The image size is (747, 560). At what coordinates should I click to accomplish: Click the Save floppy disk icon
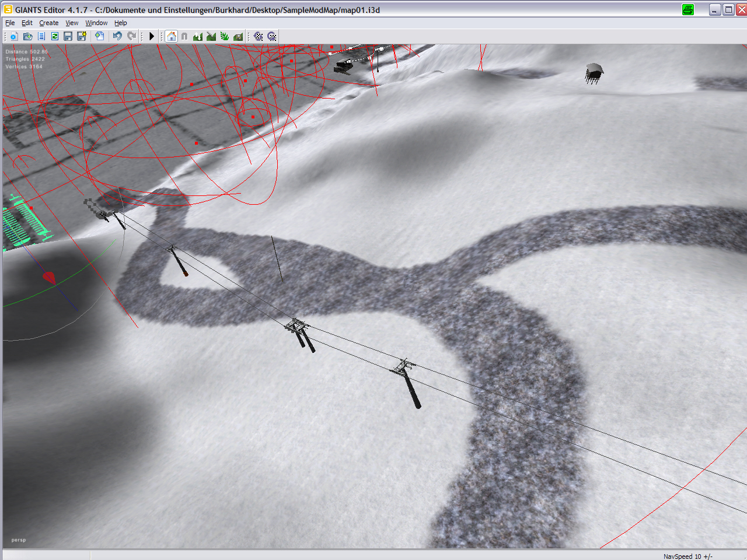(68, 36)
